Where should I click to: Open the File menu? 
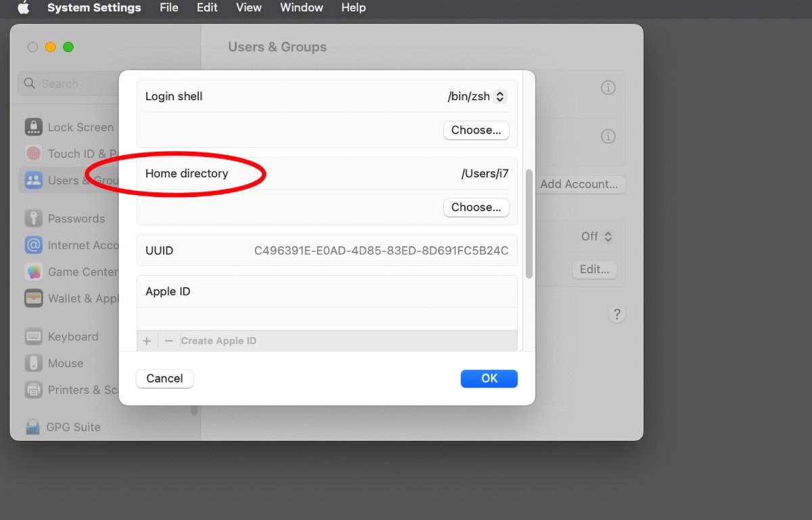(x=169, y=8)
